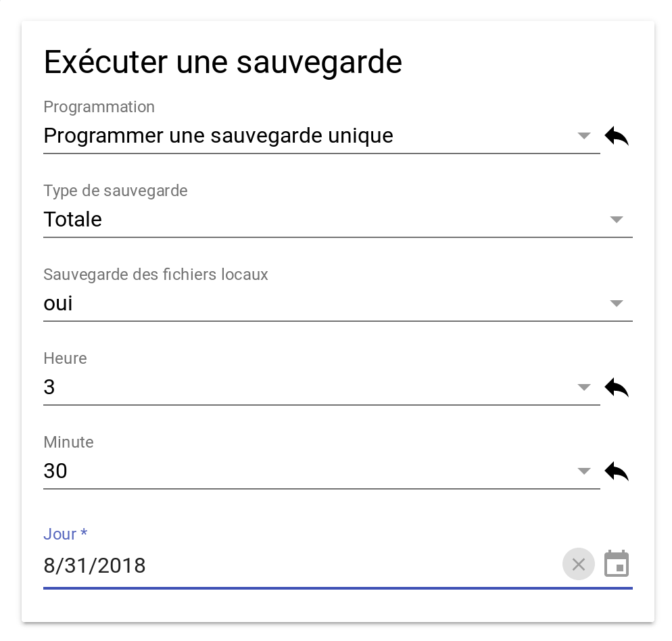Click the hour value 3

pos(49,387)
